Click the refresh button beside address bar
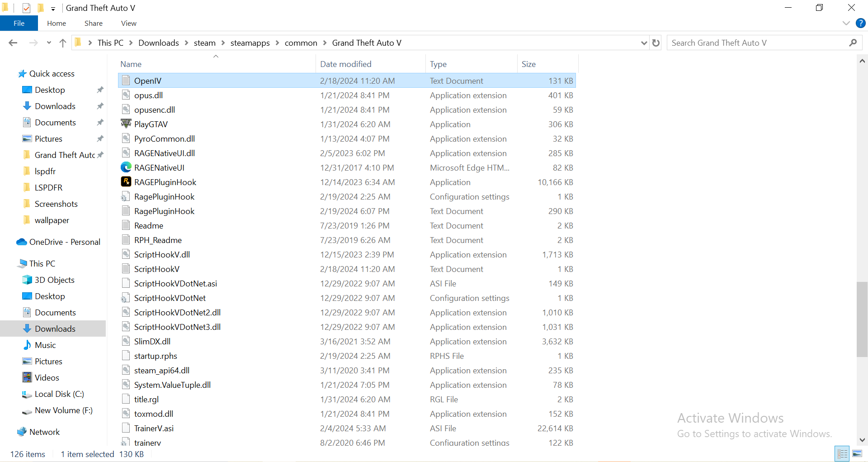This screenshot has width=868, height=462. (656, 43)
